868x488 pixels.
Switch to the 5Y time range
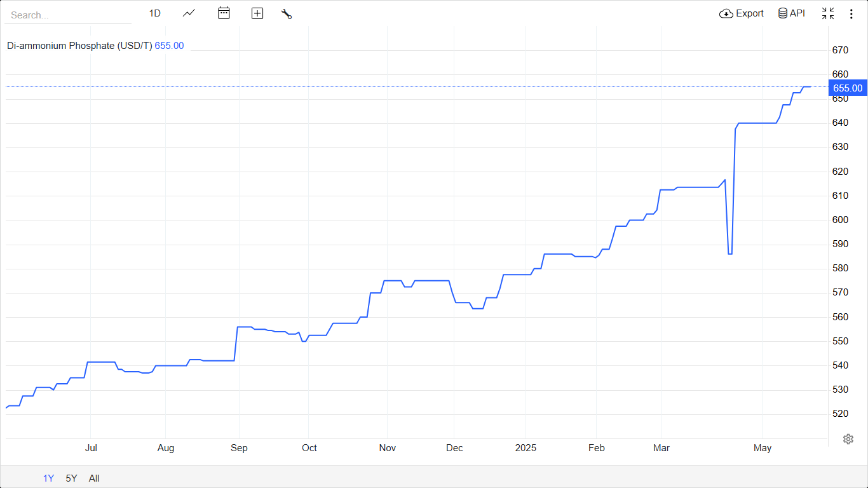[71, 478]
